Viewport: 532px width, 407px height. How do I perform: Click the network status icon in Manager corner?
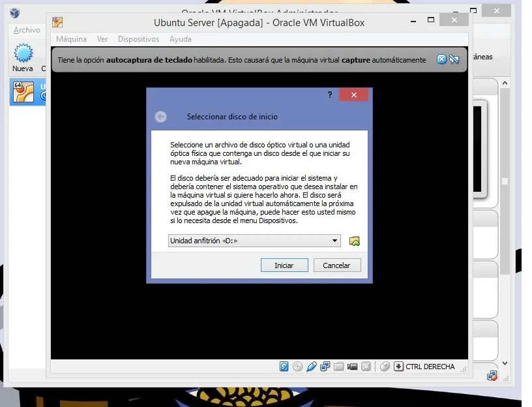coord(492,376)
